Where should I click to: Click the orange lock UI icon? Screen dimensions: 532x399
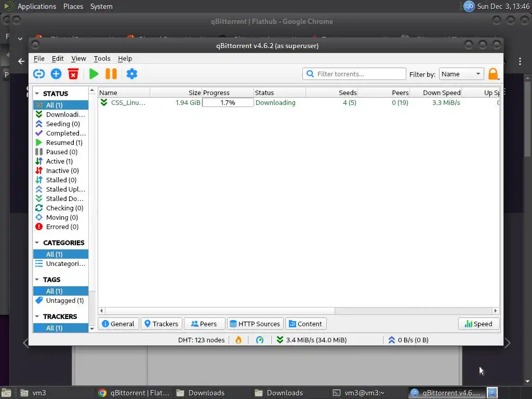(493, 74)
